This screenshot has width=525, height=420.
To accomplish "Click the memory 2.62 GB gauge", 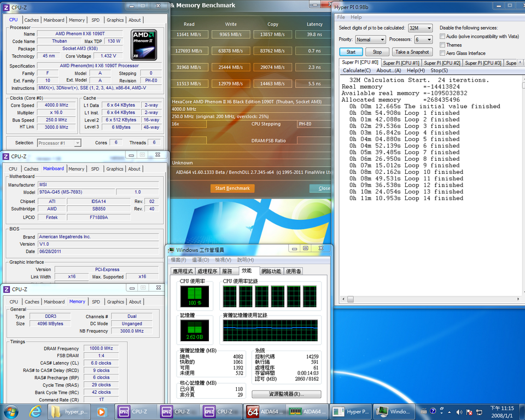I will [195, 330].
